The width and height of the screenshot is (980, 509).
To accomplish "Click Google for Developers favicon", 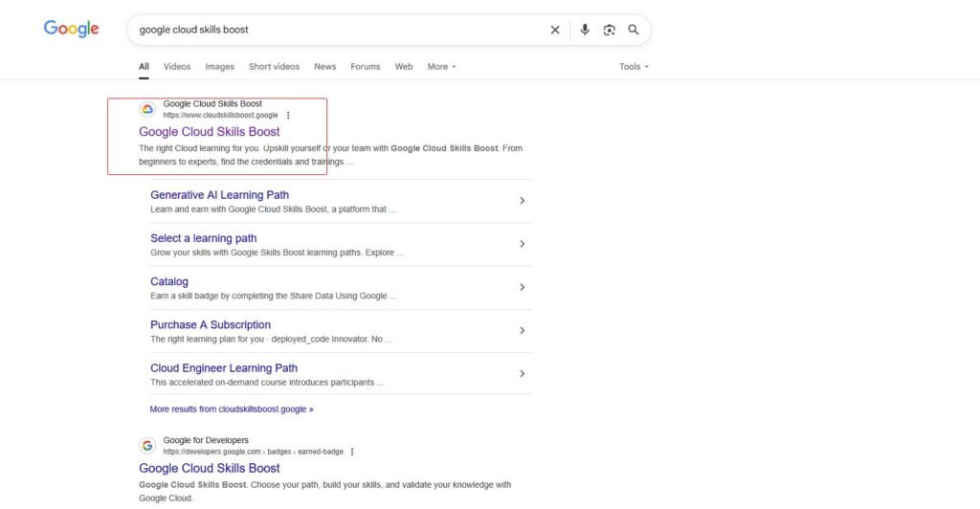I will pyautogui.click(x=146, y=445).
